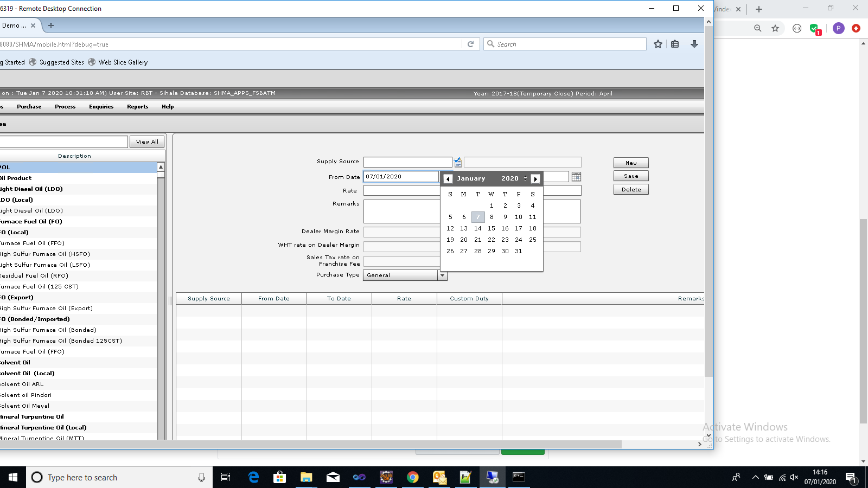Image resolution: width=868 pixels, height=488 pixels.
Task: Click the browser Search box
Action: [565, 44]
